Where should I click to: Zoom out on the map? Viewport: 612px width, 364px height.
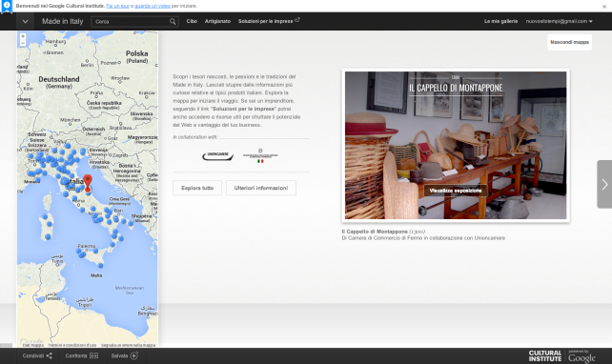tap(23, 43)
